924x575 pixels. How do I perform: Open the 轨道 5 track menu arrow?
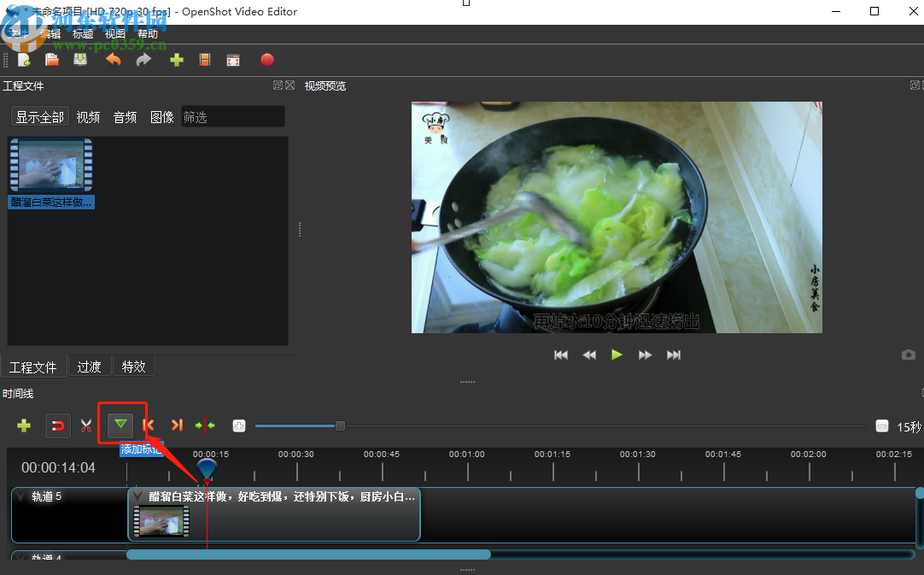click(20, 496)
